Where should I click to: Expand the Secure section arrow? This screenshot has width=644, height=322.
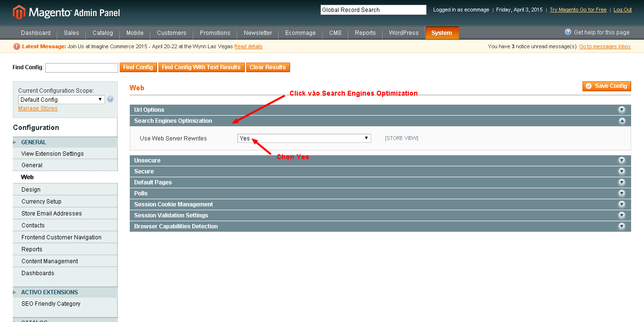(622, 172)
